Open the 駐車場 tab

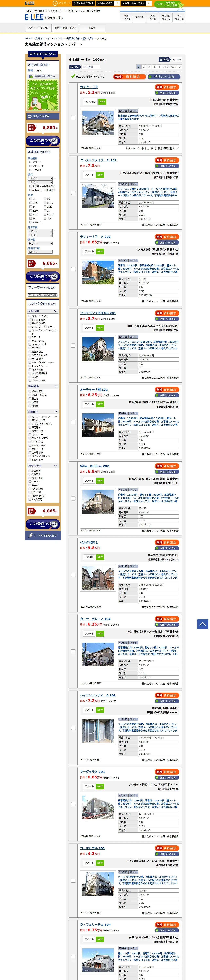click(92, 28)
